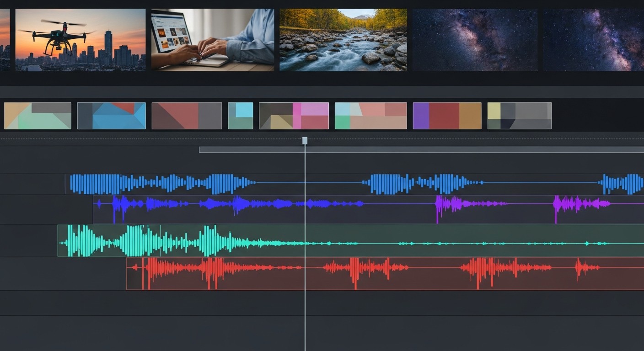Screen dimensions: 644x351
Task: Select the tan and teal clip block
Action: click(x=38, y=116)
